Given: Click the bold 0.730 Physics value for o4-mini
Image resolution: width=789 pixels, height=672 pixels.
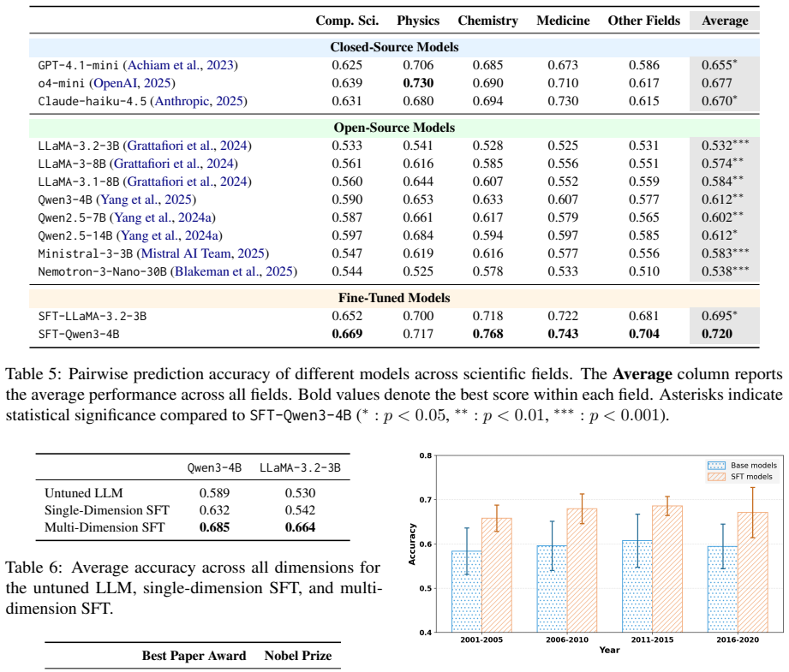Looking at the screenshot, I should point(418,84).
